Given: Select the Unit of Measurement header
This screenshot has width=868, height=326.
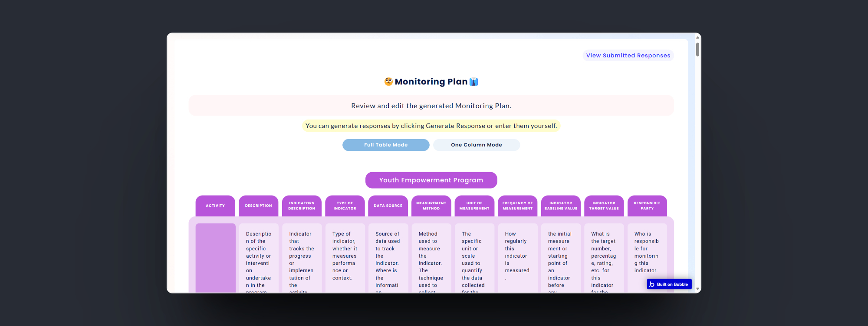Looking at the screenshot, I should pyautogui.click(x=474, y=206).
